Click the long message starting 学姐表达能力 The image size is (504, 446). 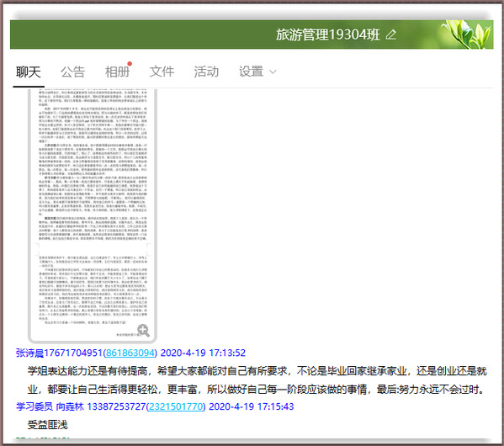pyautogui.click(x=257, y=380)
